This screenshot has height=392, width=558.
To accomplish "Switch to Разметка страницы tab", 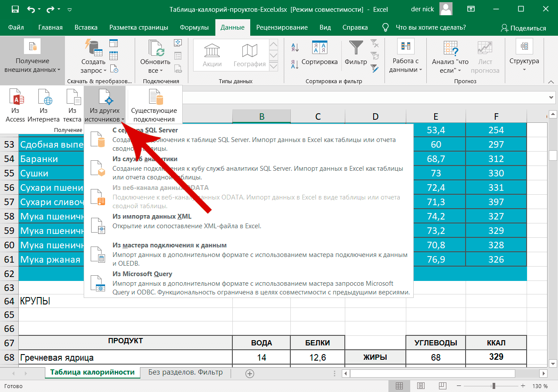I will pyautogui.click(x=139, y=27).
